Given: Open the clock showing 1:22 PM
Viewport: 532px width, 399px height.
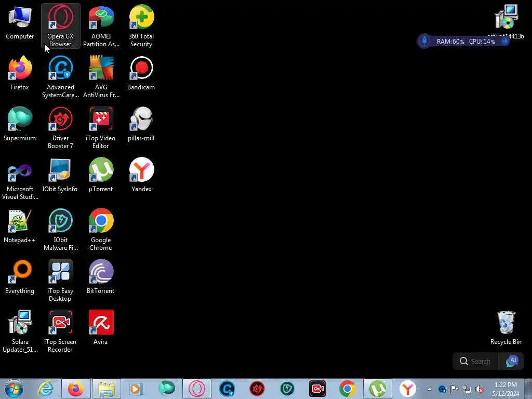Looking at the screenshot, I should click(506, 389).
